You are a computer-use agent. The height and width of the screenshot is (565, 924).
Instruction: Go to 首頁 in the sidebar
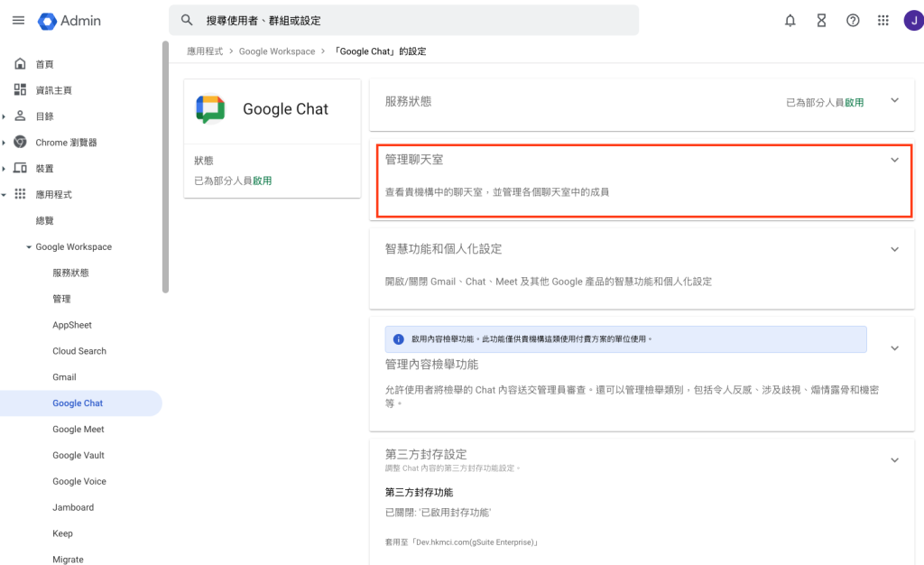44,64
